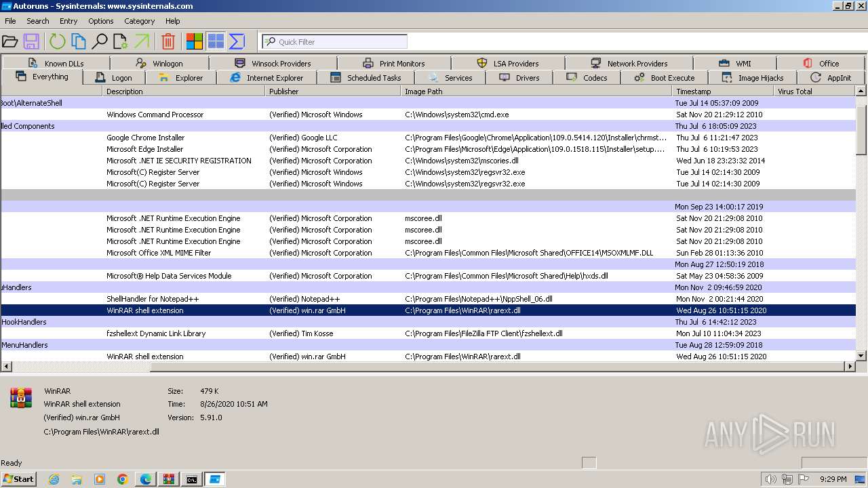Open the Internet Explorer tab
868x488 pixels.
[267, 77]
